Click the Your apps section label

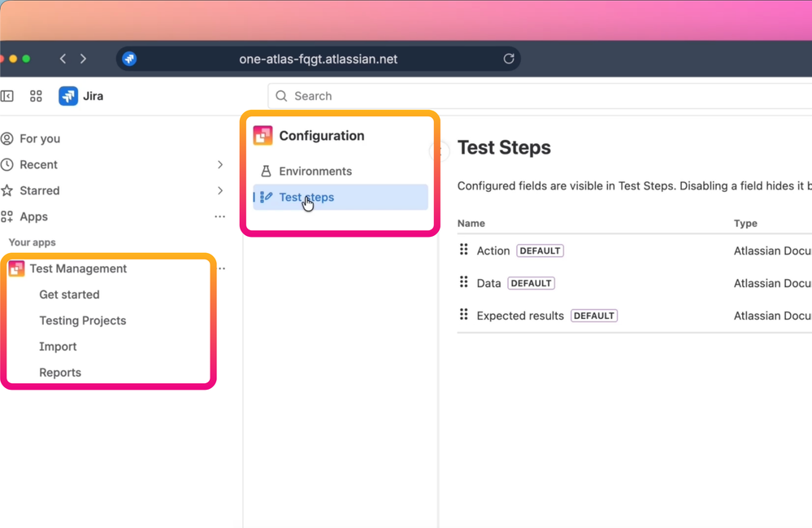pos(33,242)
